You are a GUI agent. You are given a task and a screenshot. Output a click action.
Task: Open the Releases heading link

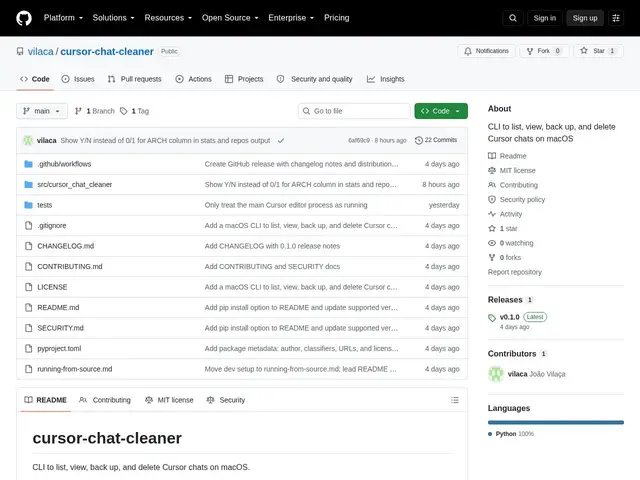click(x=505, y=300)
